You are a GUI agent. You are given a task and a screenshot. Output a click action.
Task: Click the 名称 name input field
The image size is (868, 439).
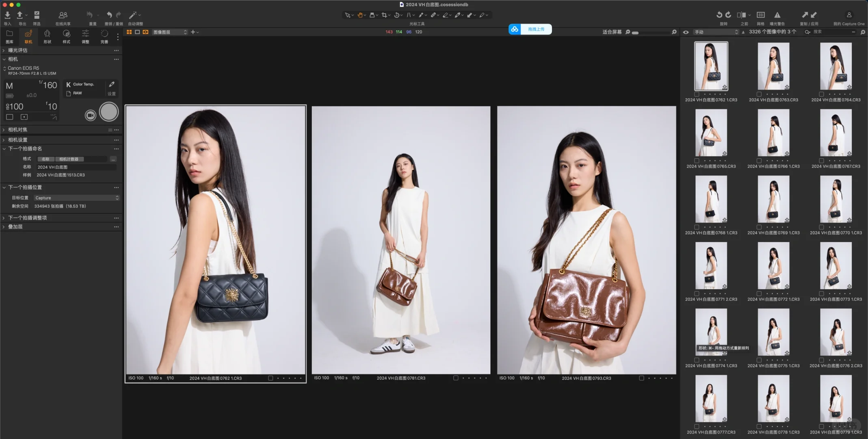[x=76, y=167]
